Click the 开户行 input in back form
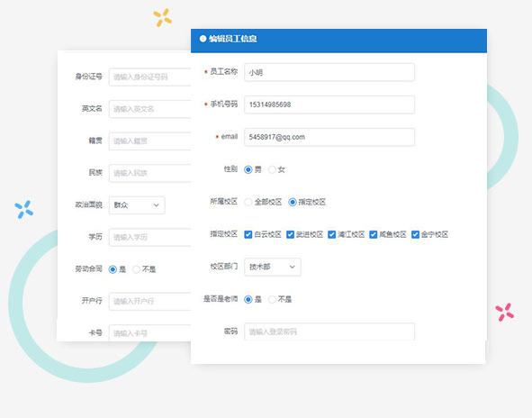The width and height of the screenshot is (532, 418). [x=150, y=301]
